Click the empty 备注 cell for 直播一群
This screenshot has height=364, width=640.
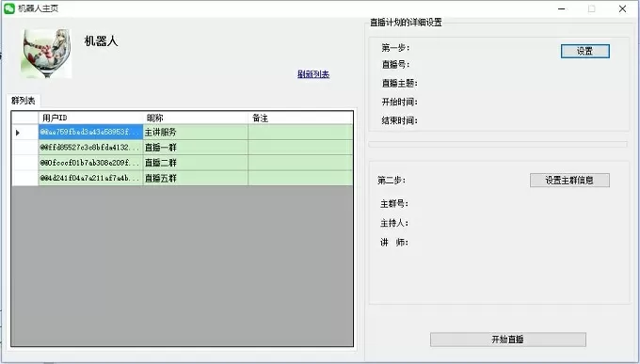[300, 148]
